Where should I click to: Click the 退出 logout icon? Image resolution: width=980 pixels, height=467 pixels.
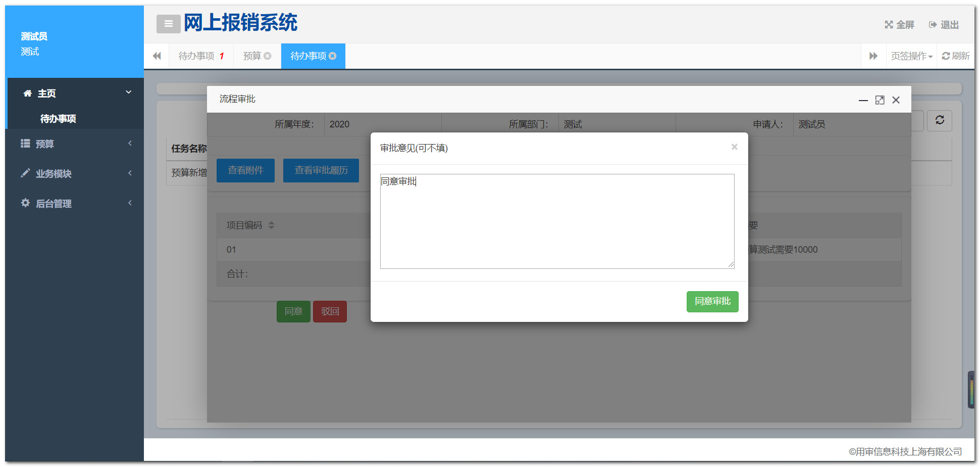click(x=933, y=25)
